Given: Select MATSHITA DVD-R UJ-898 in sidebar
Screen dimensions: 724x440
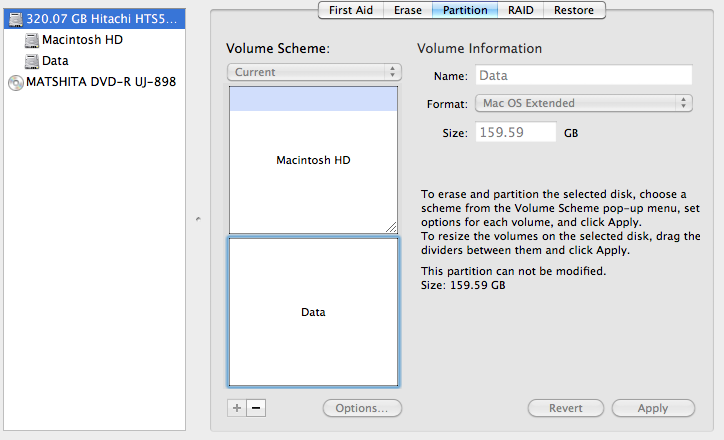Looking at the screenshot, I should [x=95, y=82].
